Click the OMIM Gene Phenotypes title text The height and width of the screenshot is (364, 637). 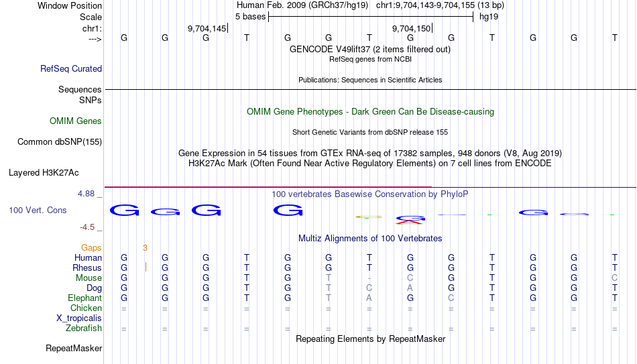point(370,112)
